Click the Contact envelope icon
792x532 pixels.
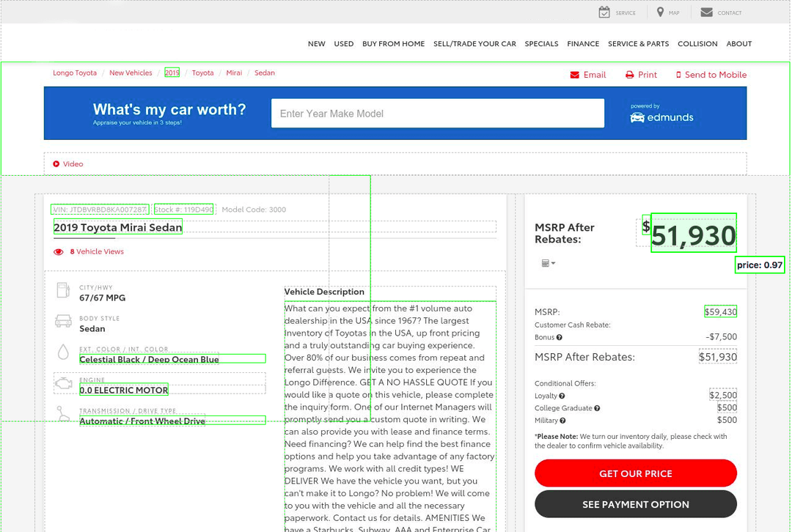707,12
